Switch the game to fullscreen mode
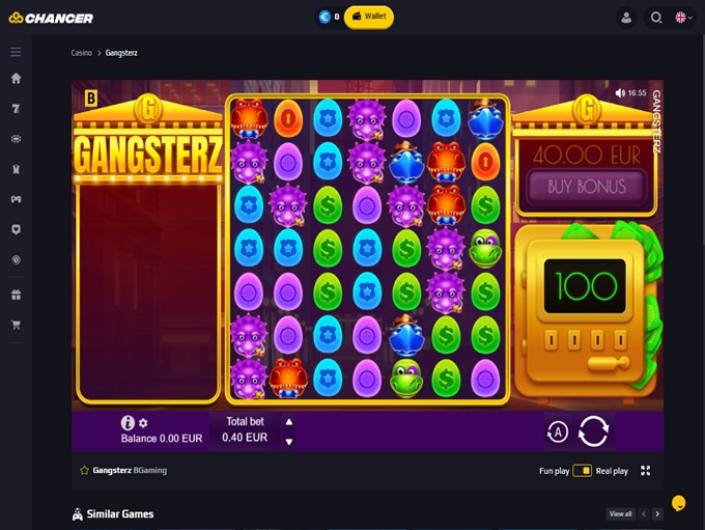The height and width of the screenshot is (530, 705). coord(646,471)
